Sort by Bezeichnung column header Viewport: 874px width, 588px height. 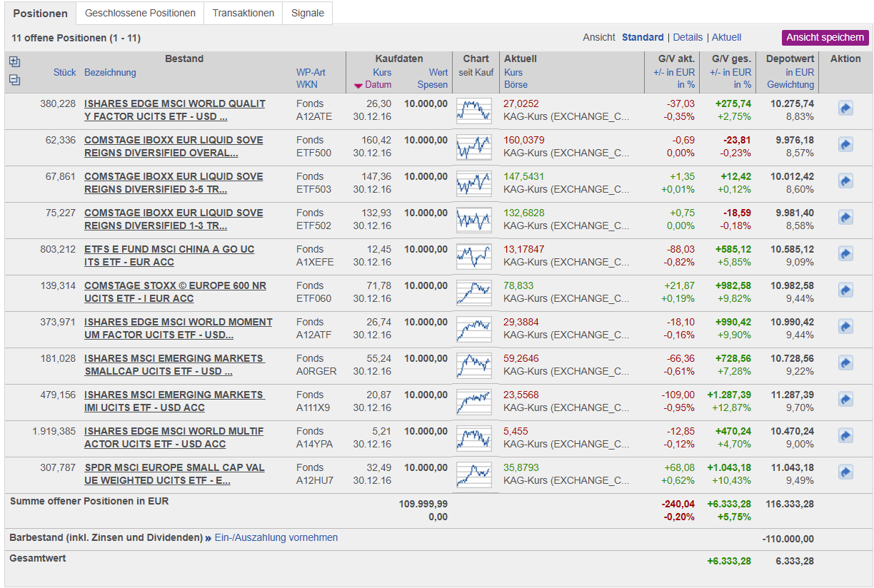tap(110, 72)
